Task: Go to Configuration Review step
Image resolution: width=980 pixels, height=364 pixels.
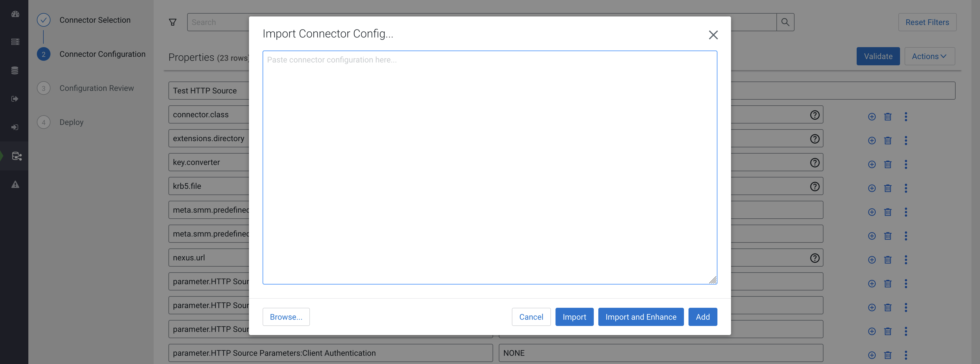Action: click(x=96, y=88)
